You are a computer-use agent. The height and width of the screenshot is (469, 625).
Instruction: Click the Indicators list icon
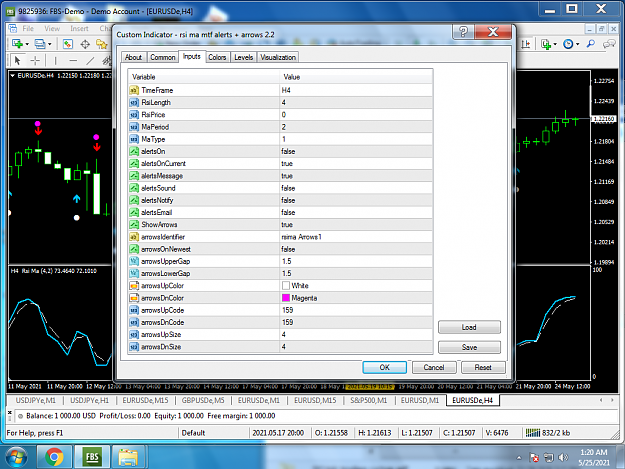point(546,44)
